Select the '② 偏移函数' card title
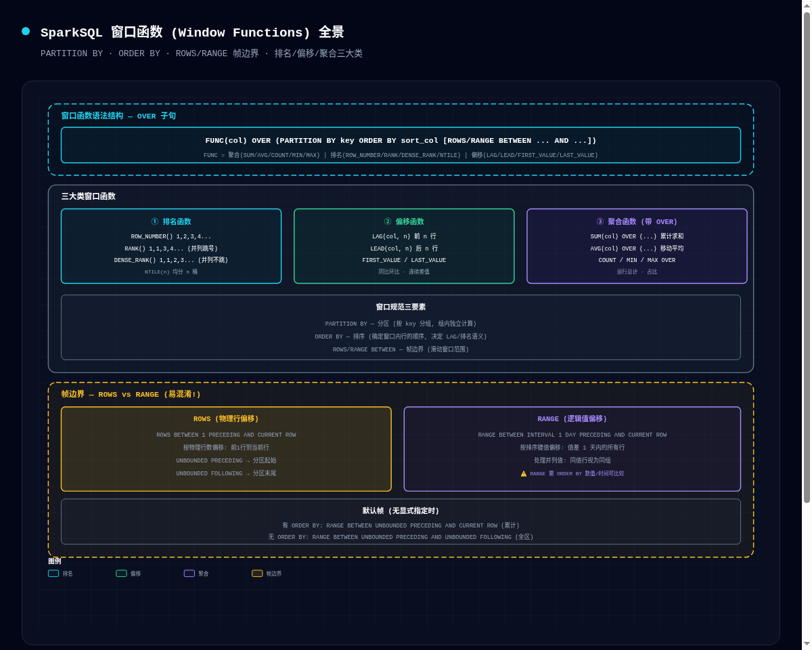Image resolution: width=812 pixels, height=650 pixels. point(404,221)
